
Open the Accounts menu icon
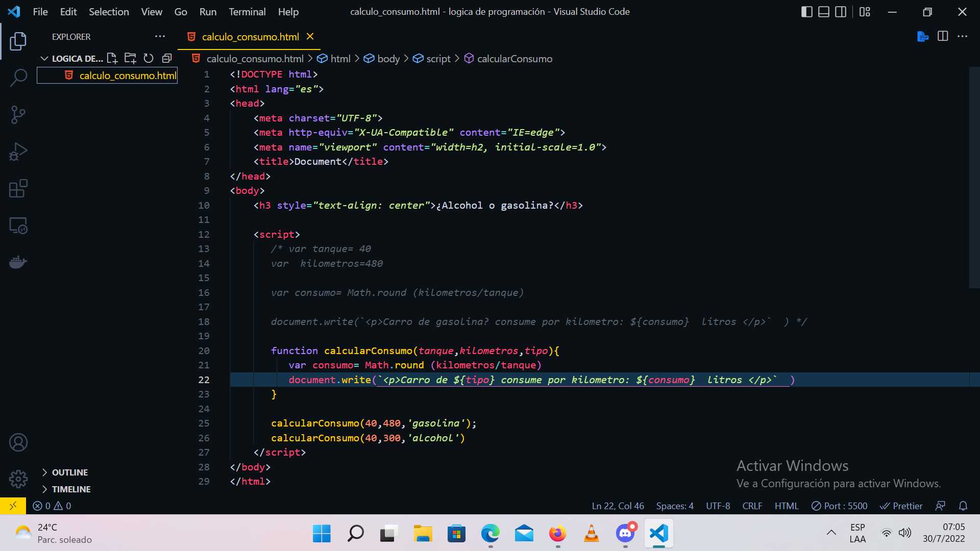click(x=18, y=442)
